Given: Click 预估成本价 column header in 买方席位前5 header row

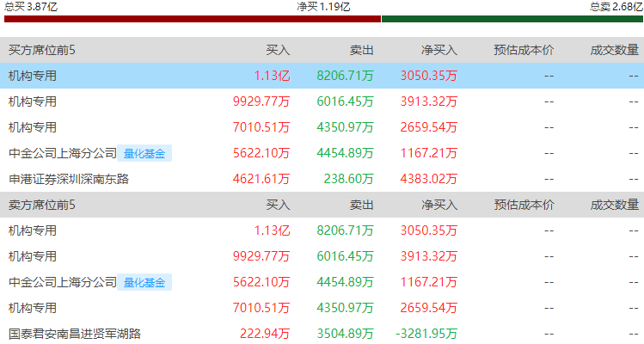Looking at the screenshot, I should click(524, 50).
